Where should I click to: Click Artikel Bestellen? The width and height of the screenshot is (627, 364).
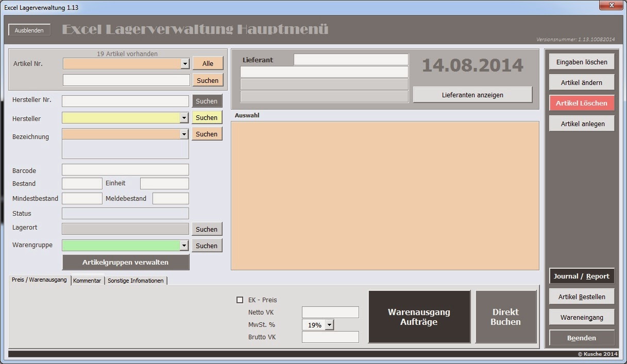582,297
